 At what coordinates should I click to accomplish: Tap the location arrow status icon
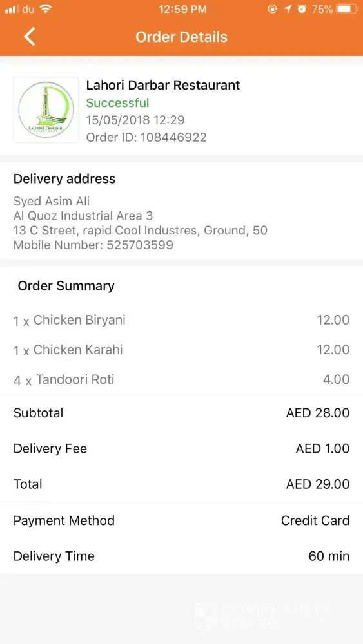pyautogui.click(x=288, y=9)
